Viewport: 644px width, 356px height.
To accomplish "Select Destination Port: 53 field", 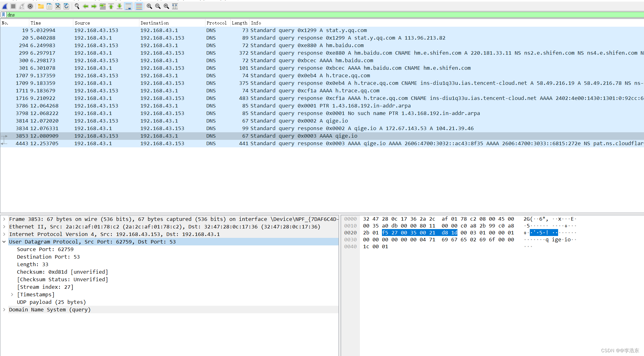I will pos(48,257).
